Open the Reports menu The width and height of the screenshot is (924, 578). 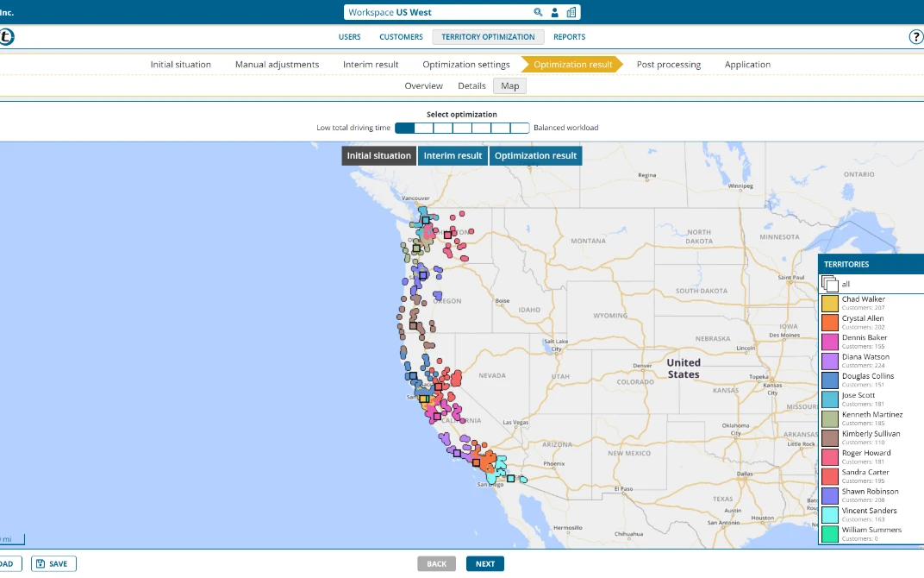[569, 37]
